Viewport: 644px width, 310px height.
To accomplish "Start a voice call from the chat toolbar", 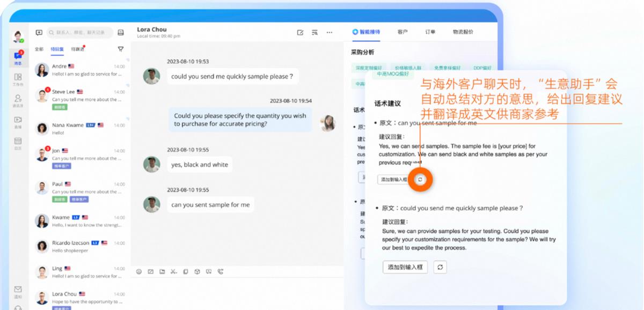I will coord(220,272).
